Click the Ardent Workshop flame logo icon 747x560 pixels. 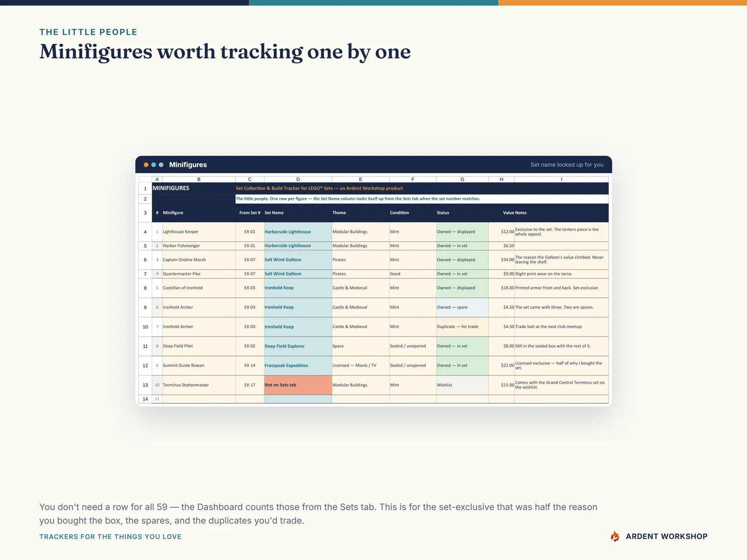pyautogui.click(x=615, y=536)
